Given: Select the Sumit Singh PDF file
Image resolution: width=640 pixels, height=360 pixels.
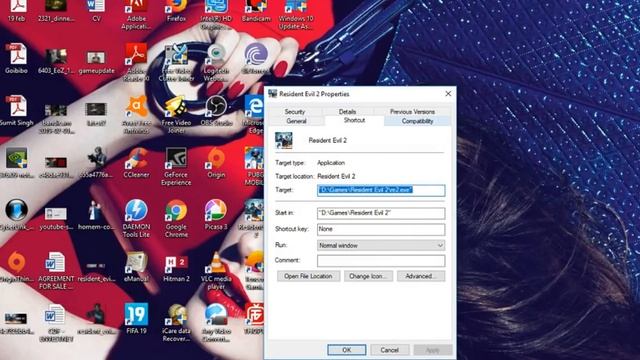Looking at the screenshot, I should (16, 111).
